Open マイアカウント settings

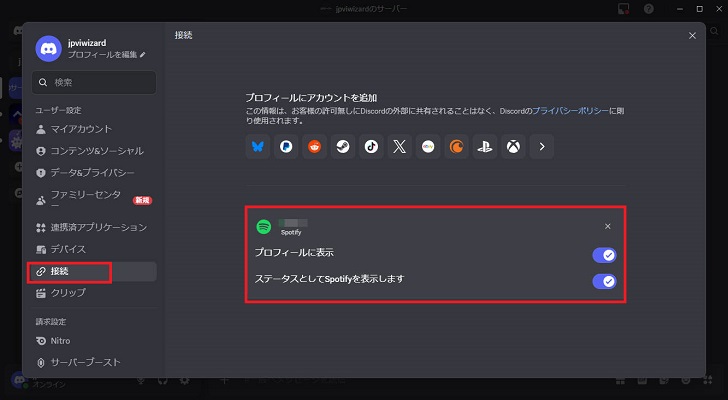(94, 129)
